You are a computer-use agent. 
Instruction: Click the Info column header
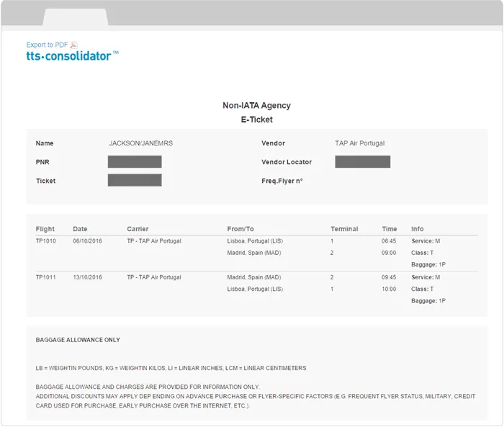point(417,229)
